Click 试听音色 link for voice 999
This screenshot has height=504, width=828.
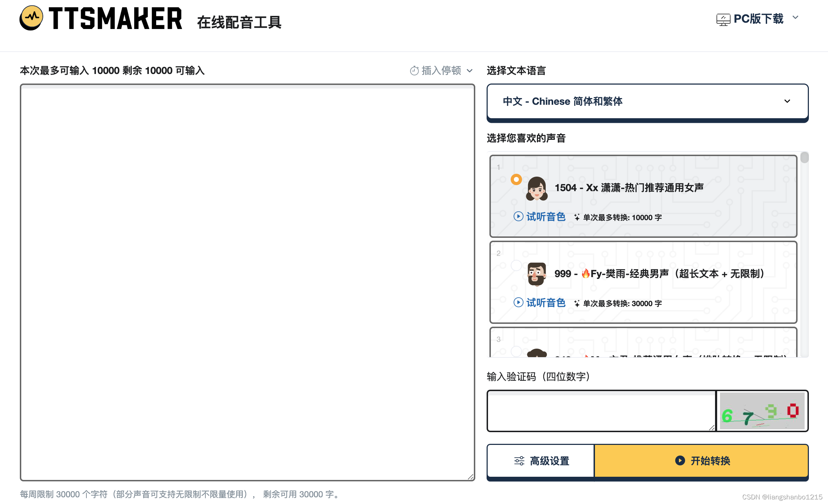tap(545, 303)
